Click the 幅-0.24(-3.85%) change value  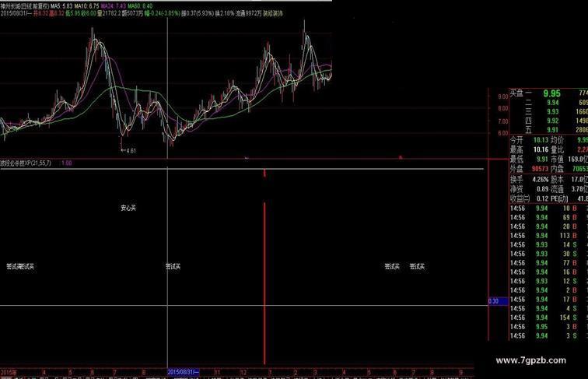tap(162, 13)
